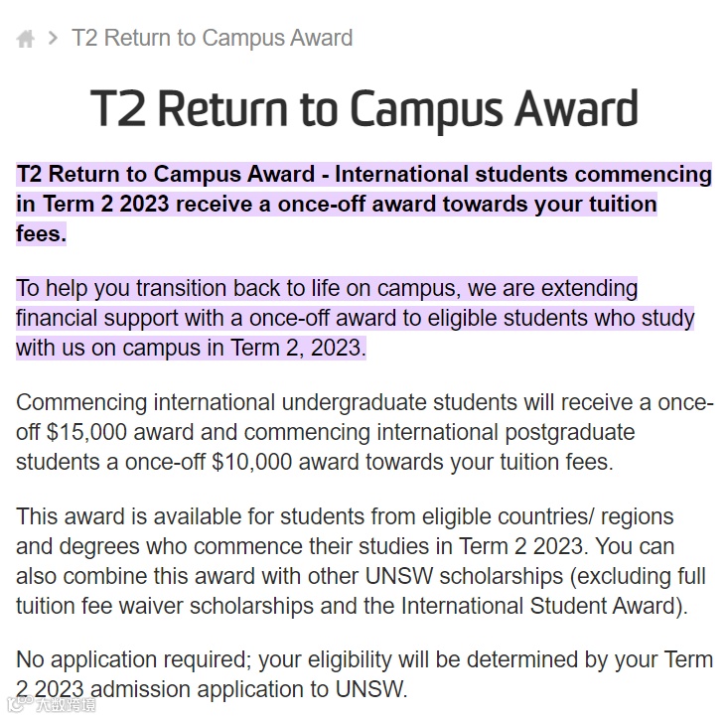
Task: Click the main T2 Return to Campus Award heading
Action: [x=364, y=109]
